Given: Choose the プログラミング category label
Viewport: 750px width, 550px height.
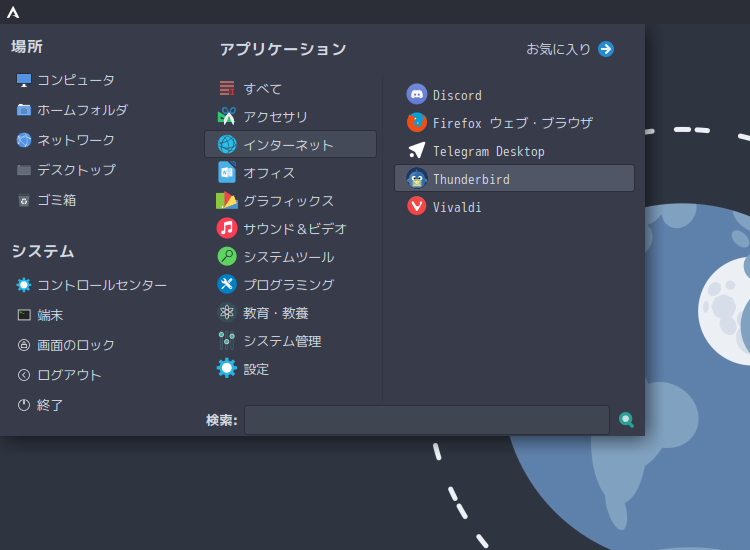Looking at the screenshot, I should pos(288,285).
